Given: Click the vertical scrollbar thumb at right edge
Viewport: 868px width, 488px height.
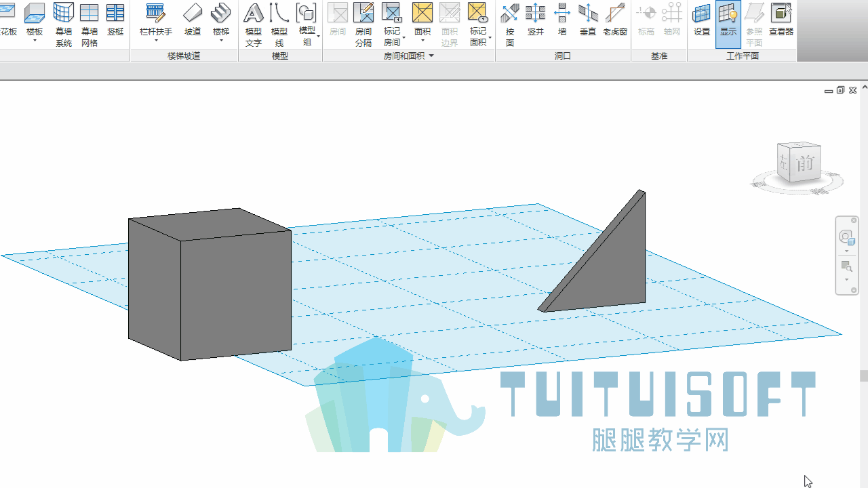Looking at the screenshot, I should pyautogui.click(x=864, y=376).
